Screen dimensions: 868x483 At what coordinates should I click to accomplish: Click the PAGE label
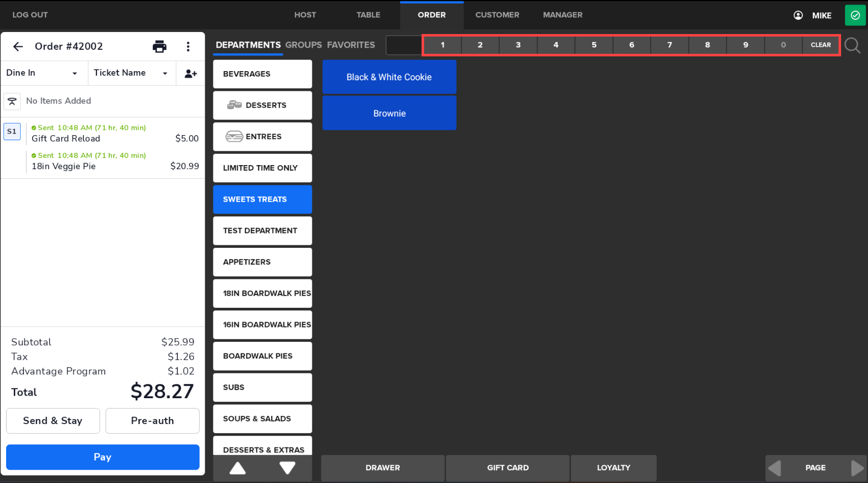815,468
